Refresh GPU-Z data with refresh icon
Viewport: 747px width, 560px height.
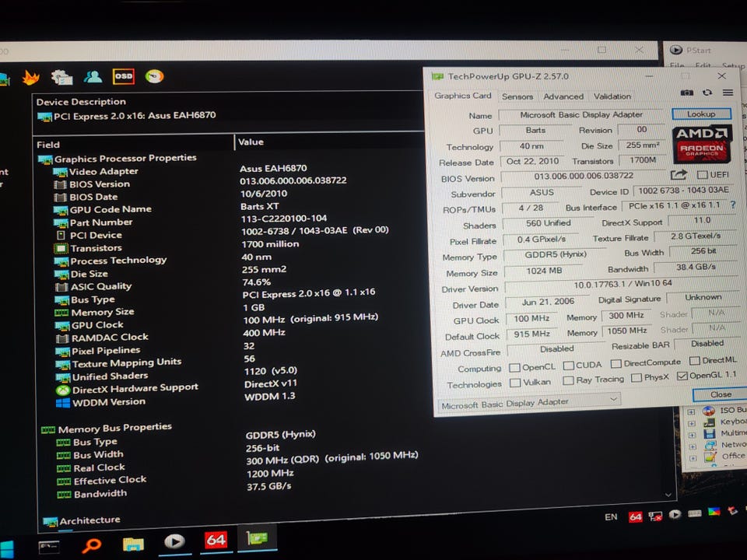pos(707,93)
